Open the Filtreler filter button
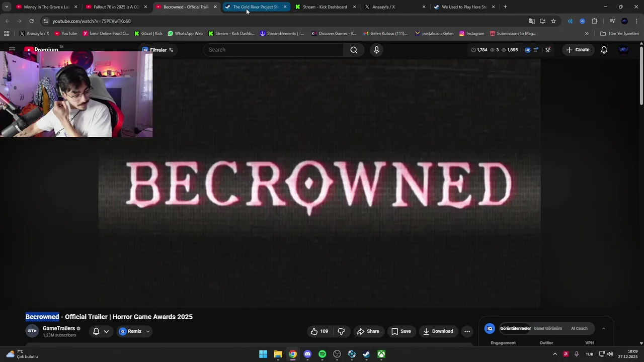The image size is (644, 362). (157, 50)
